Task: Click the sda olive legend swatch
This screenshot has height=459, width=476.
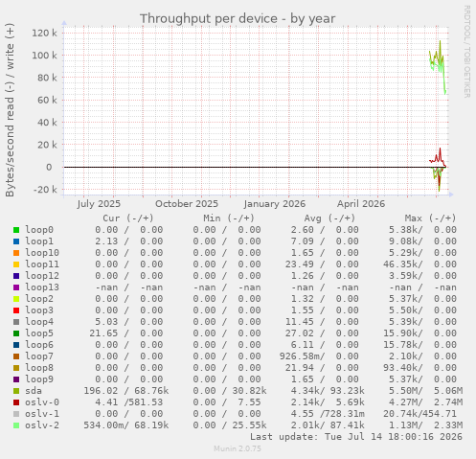Action: (x=16, y=391)
